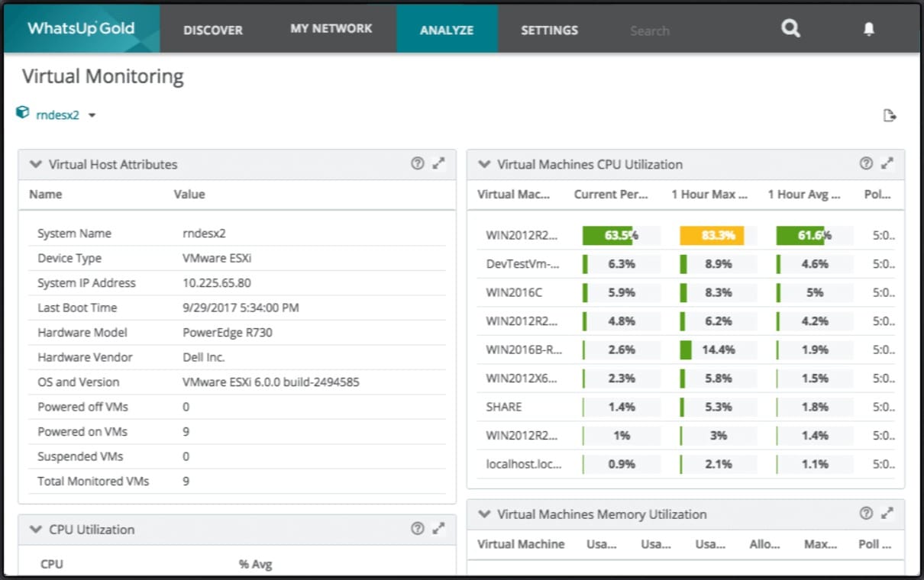Click the DevTestVm virtual machine row
This screenshot has width=924, height=580.
686,264
